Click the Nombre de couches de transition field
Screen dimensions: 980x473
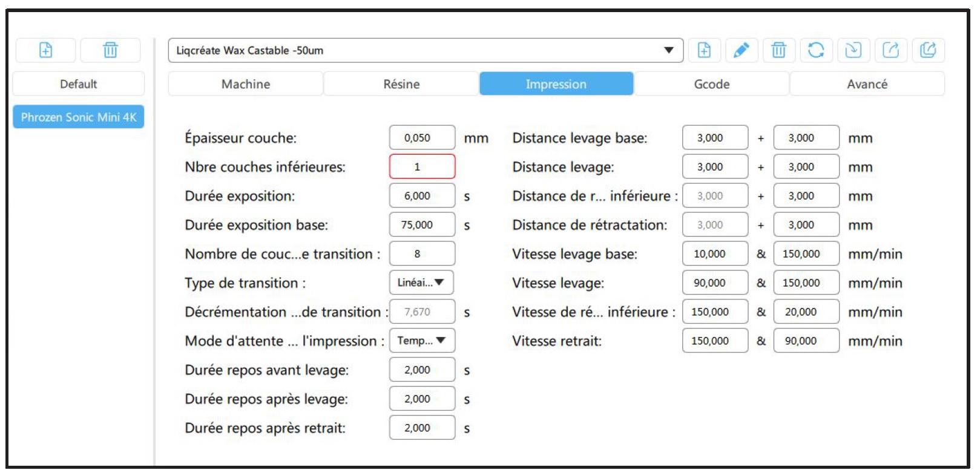point(422,253)
